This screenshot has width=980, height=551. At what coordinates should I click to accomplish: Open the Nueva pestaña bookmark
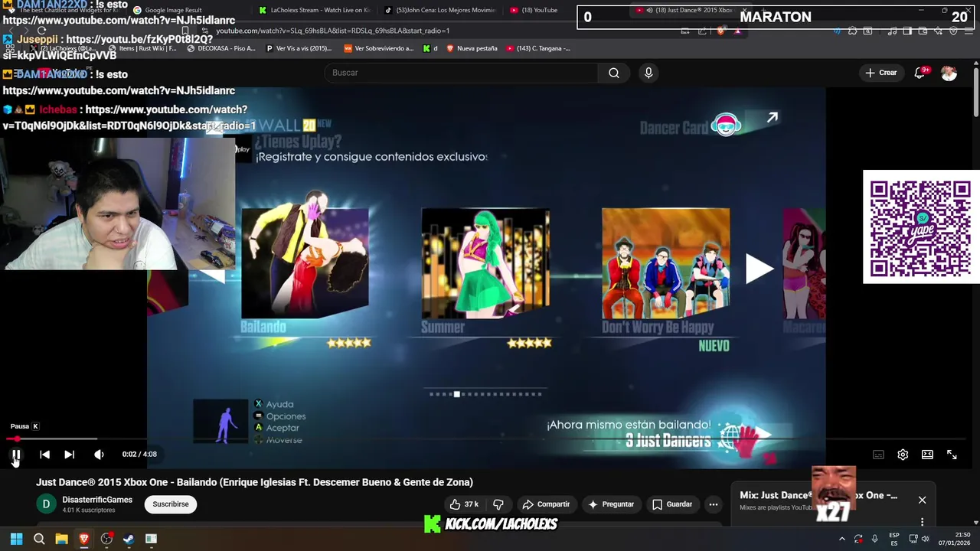click(x=472, y=48)
